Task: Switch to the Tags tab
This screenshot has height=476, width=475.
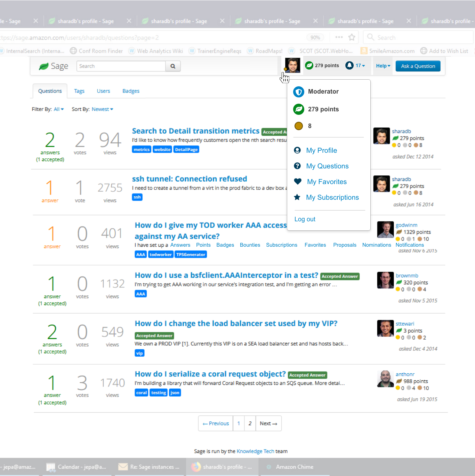Action: 79,91
